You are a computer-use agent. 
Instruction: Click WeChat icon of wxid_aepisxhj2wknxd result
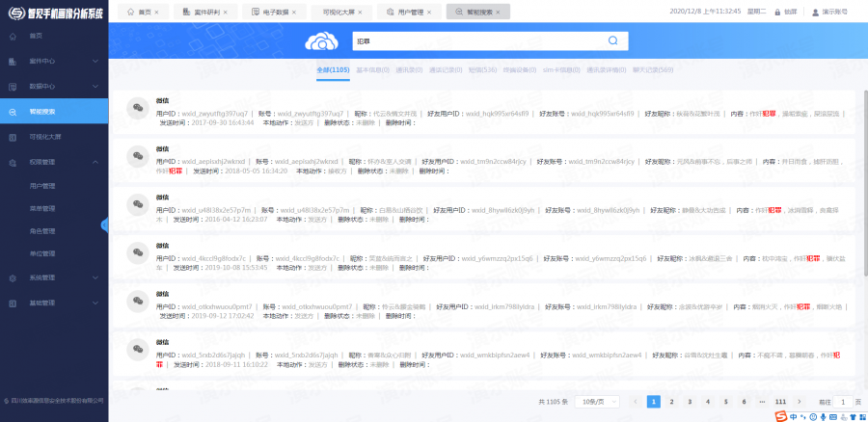tap(138, 156)
